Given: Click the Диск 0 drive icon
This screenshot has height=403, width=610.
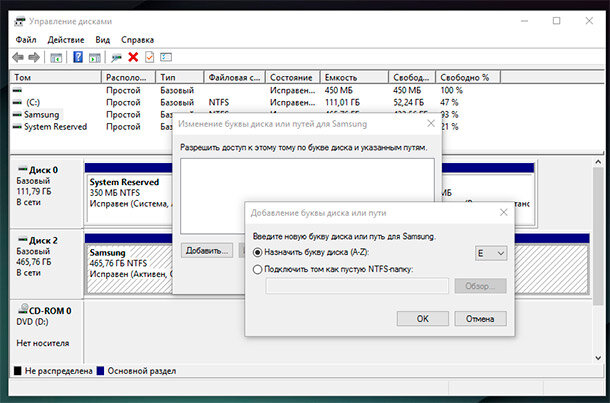Looking at the screenshot, I should click(x=23, y=169).
